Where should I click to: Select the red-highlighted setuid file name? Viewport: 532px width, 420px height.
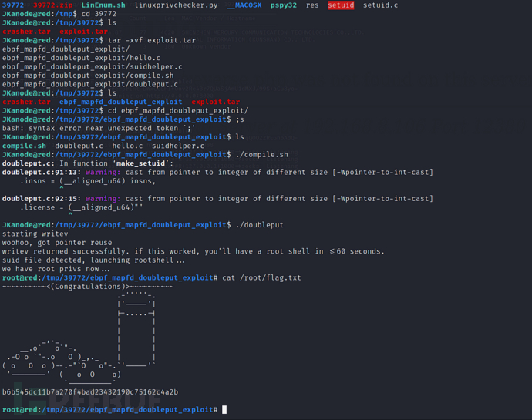tap(341, 5)
